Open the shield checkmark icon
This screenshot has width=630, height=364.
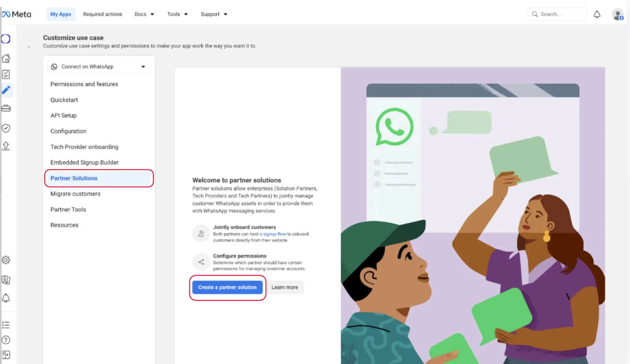pos(6,128)
